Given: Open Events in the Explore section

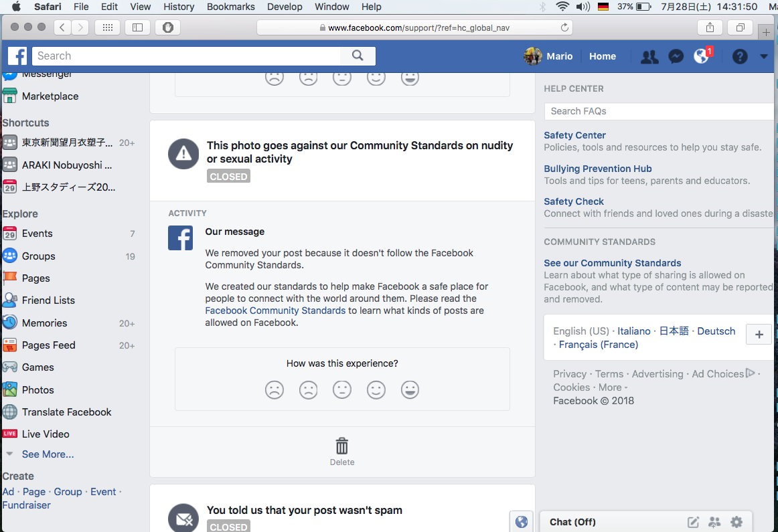Looking at the screenshot, I should [37, 234].
